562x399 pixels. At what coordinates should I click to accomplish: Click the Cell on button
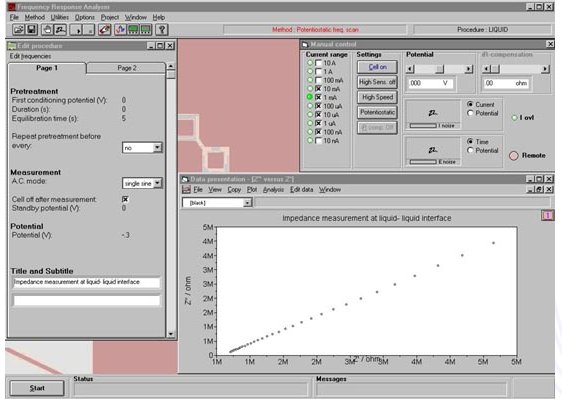coord(377,67)
